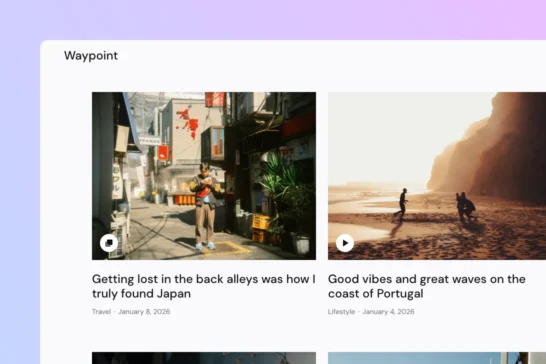Open the Japan back alleys article thumbnail

click(204, 176)
